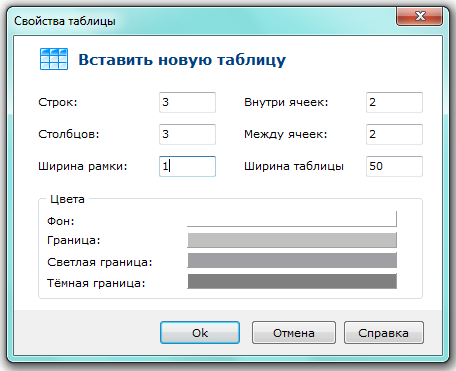The height and width of the screenshot is (371, 456).
Task: Click the Столбцов: label
Action: 69,134
